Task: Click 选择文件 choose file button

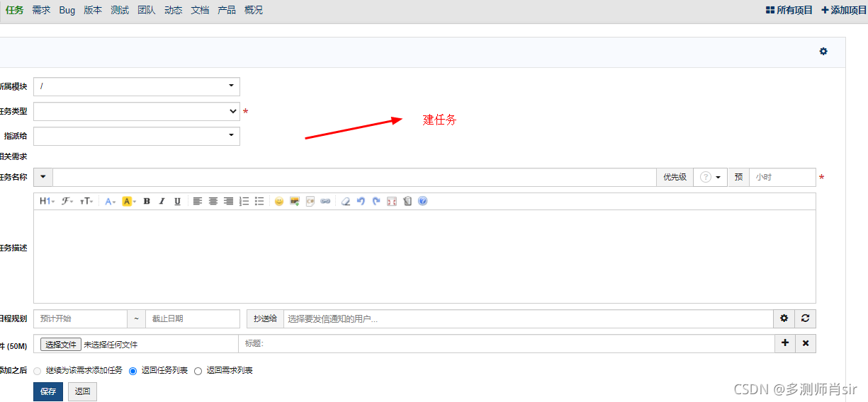Action: coord(61,345)
